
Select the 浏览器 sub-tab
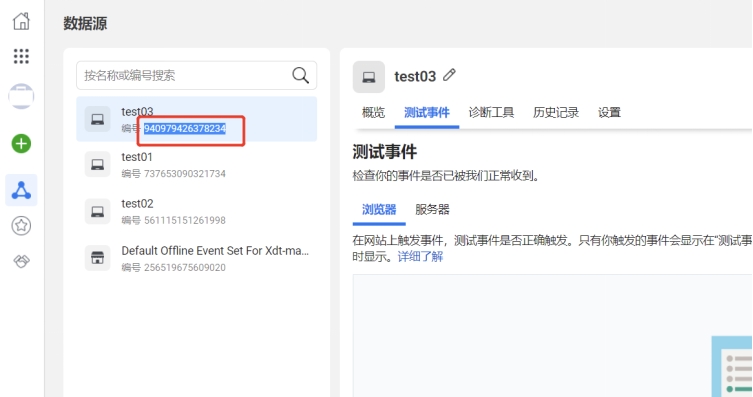[379, 210]
